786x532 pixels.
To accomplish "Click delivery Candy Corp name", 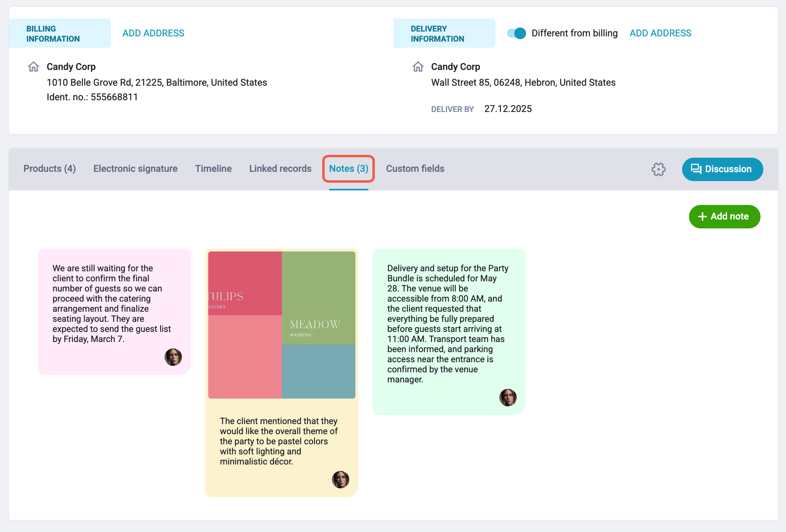I will [x=456, y=67].
